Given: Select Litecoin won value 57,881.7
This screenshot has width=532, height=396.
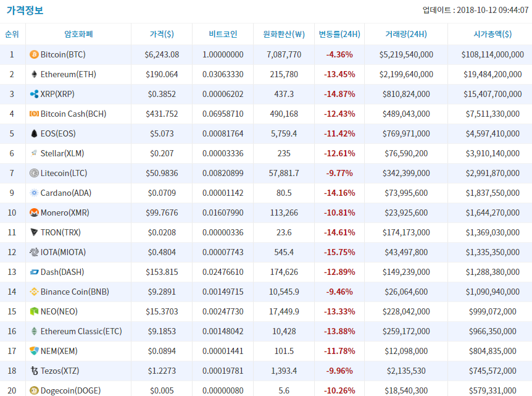Looking at the screenshot, I should pyautogui.click(x=284, y=173).
